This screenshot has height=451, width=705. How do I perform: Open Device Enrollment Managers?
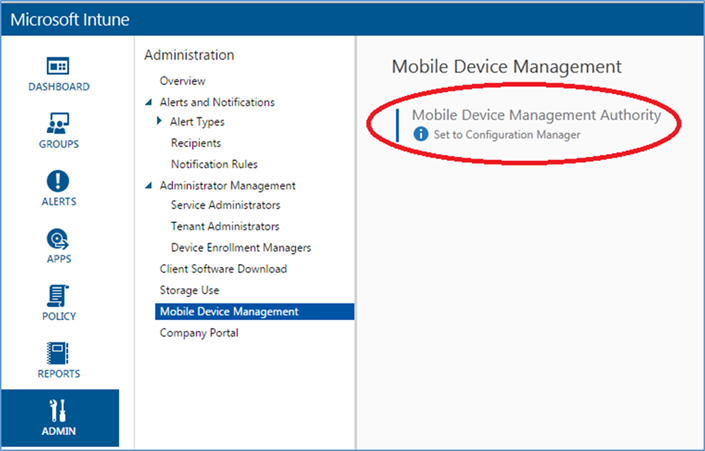(241, 248)
